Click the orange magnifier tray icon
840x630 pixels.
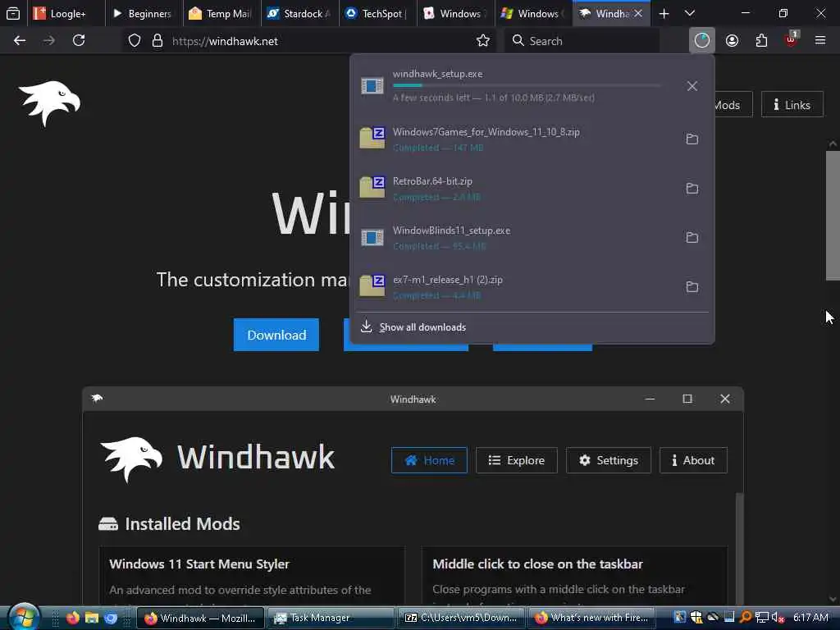(x=745, y=618)
